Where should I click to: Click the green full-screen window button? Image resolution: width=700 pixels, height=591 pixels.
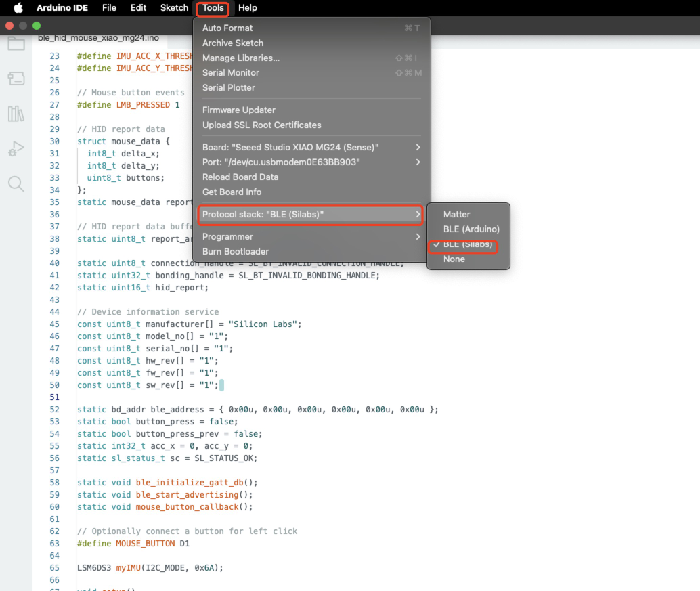point(37,26)
